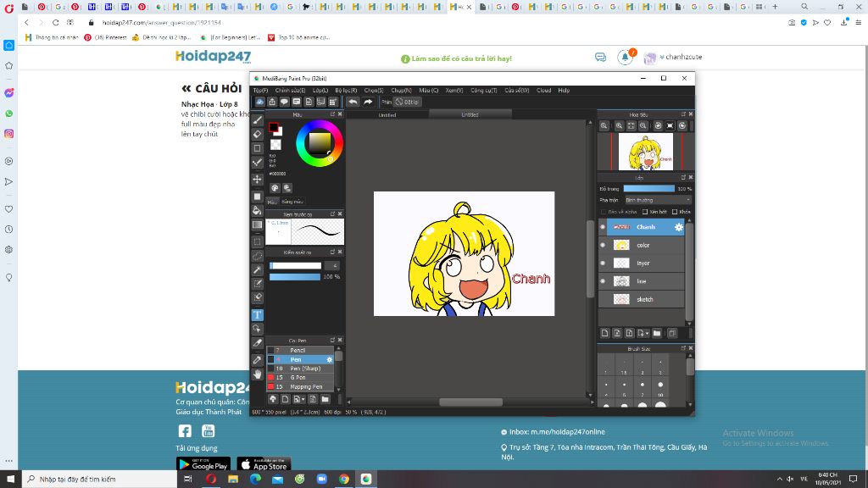The image size is (868, 488).
Task: Open the Lớp(L) layer menu
Action: tap(320, 90)
